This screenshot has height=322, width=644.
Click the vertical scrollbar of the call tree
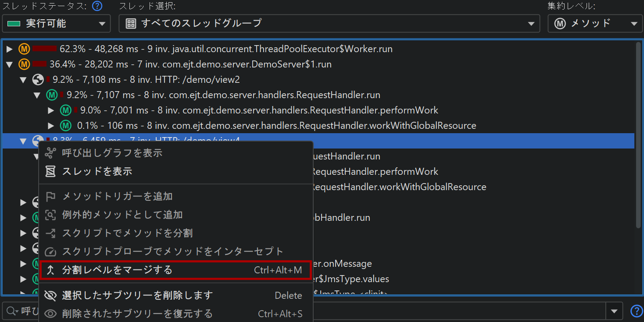click(x=639, y=131)
